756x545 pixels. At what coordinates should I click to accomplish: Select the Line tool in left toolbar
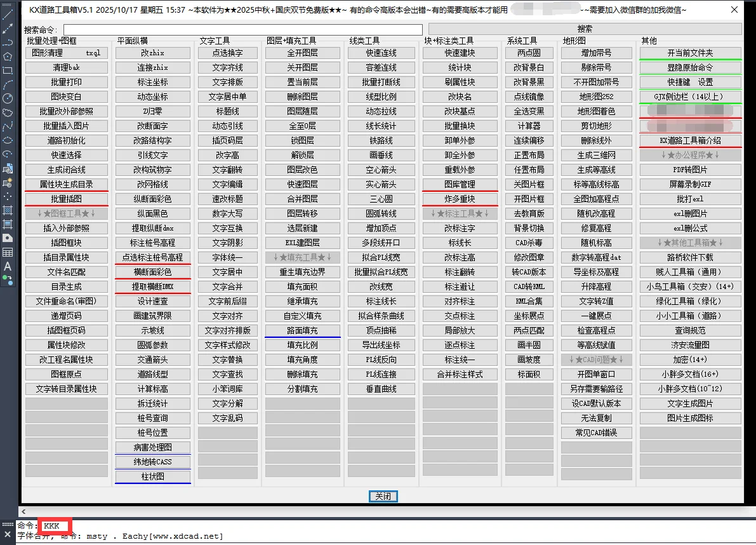(x=7, y=15)
